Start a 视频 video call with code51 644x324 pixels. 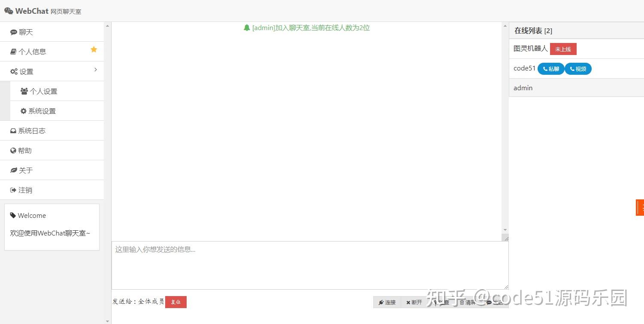click(x=578, y=68)
